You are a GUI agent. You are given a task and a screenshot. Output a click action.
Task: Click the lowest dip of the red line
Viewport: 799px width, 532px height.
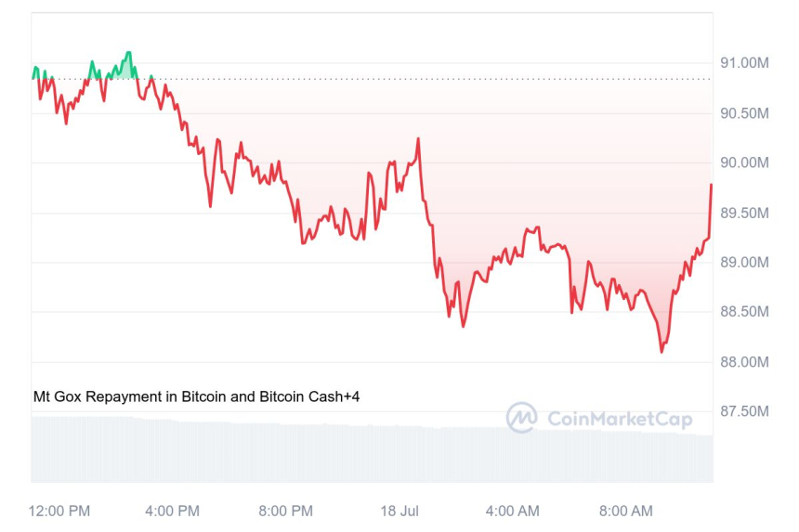click(661, 352)
